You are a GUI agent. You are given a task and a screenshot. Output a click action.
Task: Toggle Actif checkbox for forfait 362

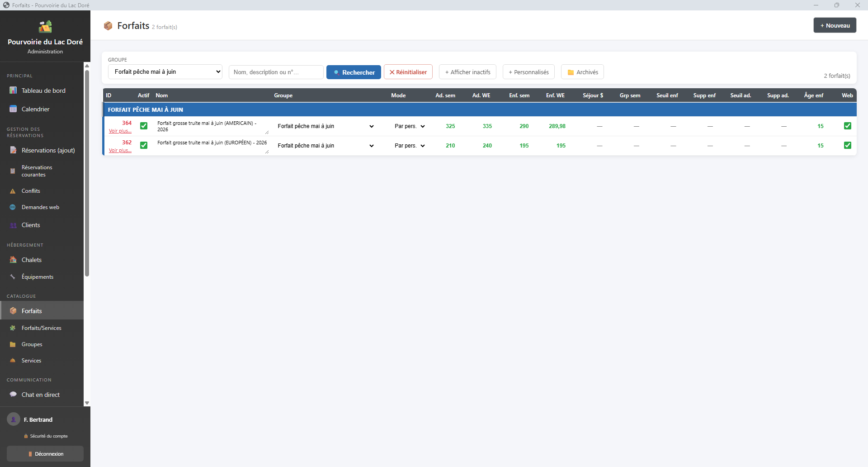[144, 145]
